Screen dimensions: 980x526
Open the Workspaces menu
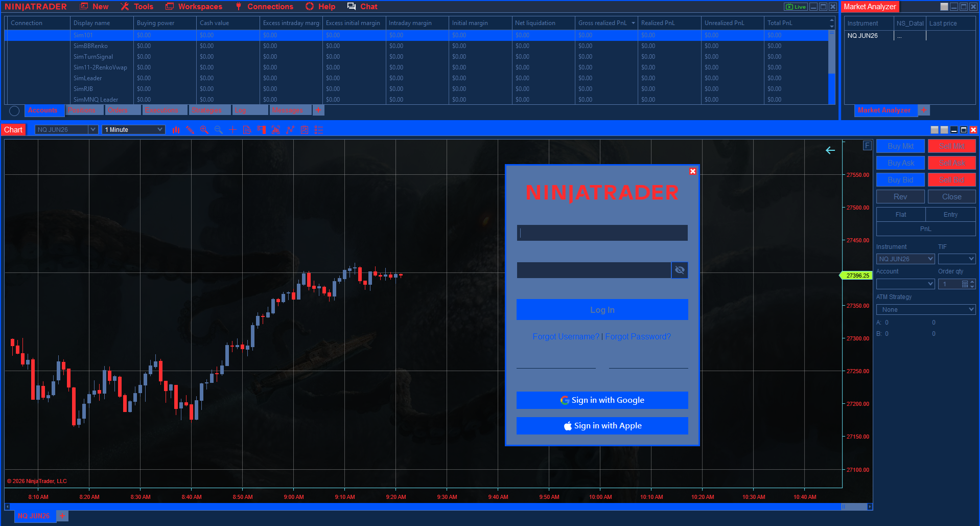(x=194, y=7)
